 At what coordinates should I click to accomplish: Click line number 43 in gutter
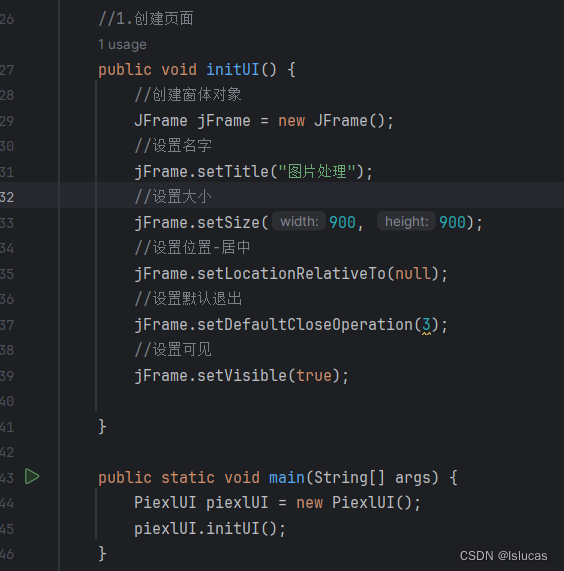click(x=7, y=478)
